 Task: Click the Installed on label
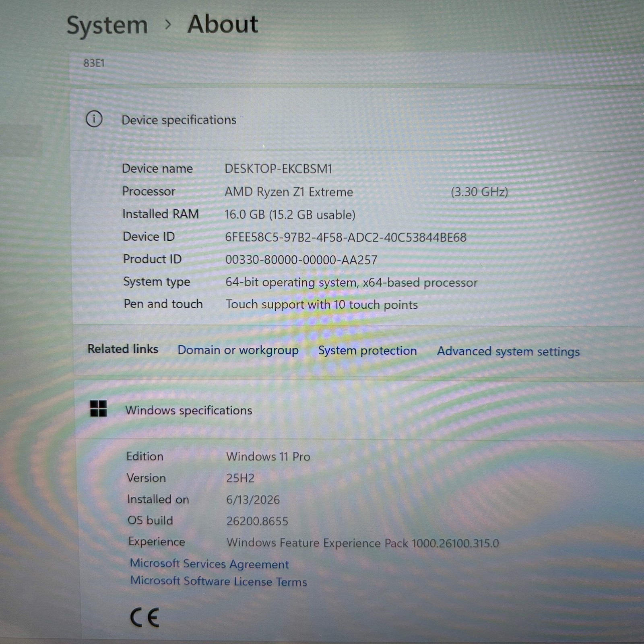point(158,499)
